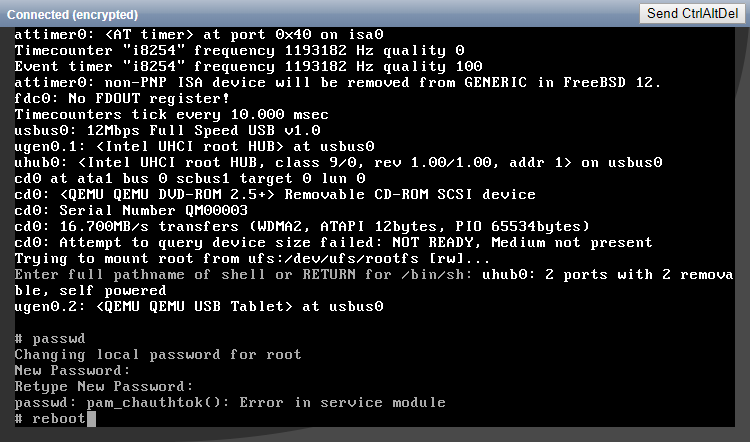Click the Changing local password for root line
Screen dimensions: 750x442
157,355
